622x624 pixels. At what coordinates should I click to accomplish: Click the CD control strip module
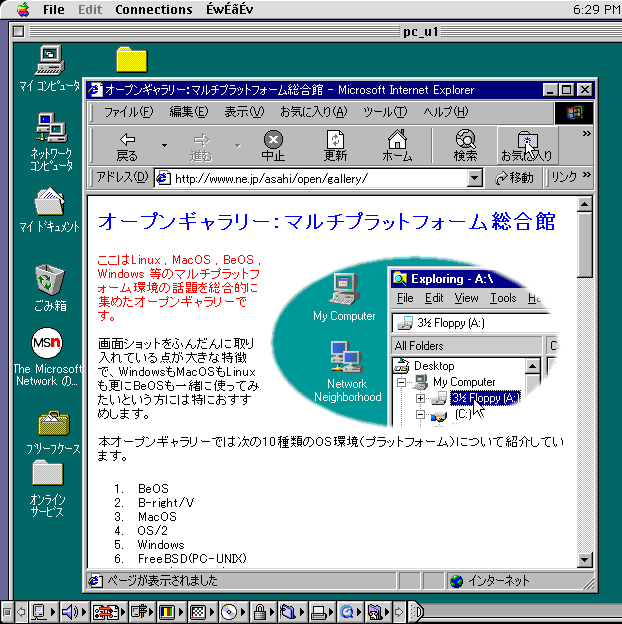[x=229, y=611]
